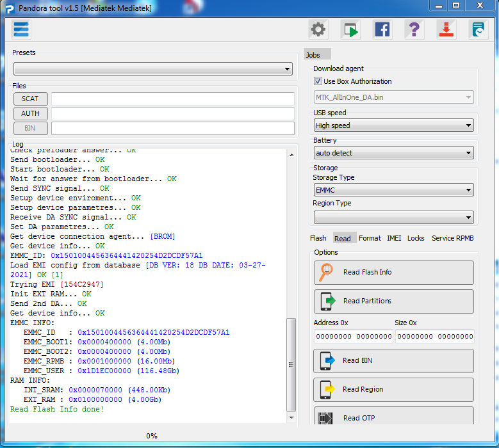
Task: Switch to the Format tab
Action: tap(370, 238)
